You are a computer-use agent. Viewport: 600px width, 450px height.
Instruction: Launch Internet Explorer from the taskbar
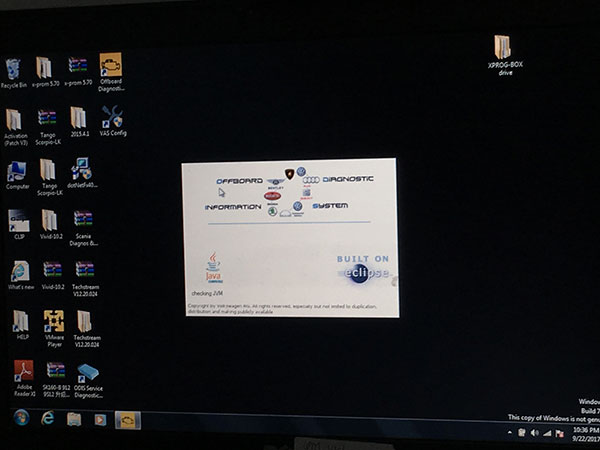(47, 418)
